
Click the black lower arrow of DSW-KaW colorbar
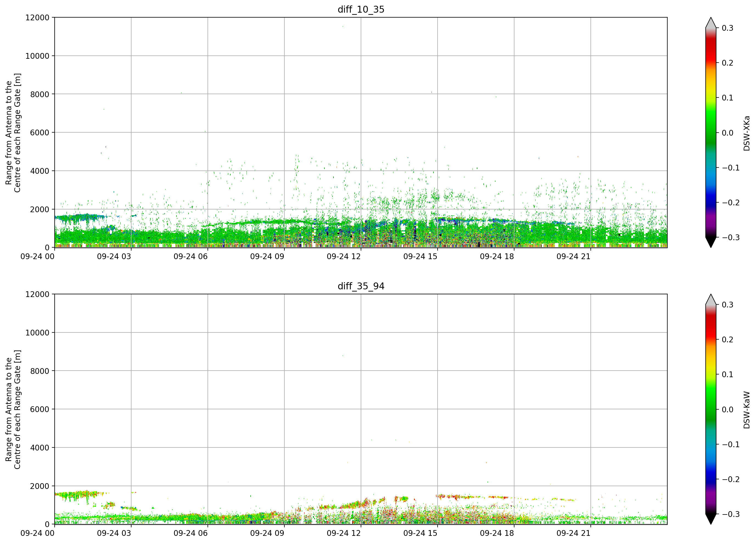[711, 519]
